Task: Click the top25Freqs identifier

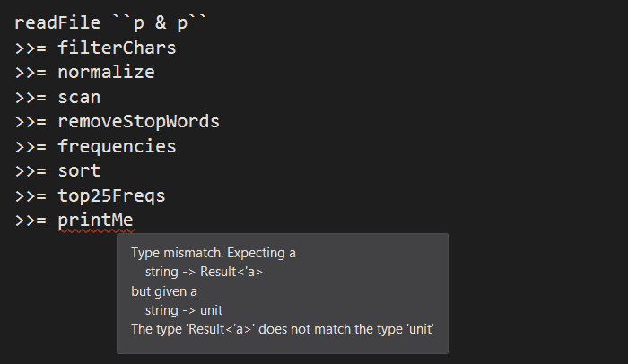Action: [111, 195]
